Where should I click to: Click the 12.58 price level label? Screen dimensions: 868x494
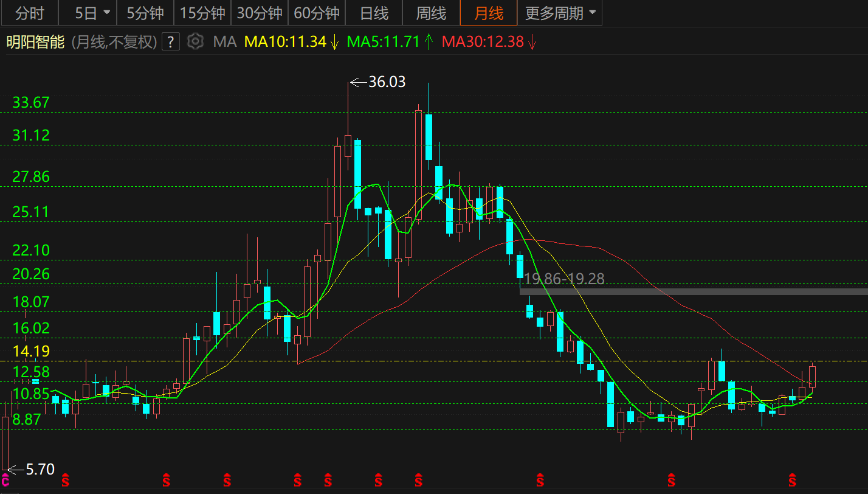click(x=31, y=372)
